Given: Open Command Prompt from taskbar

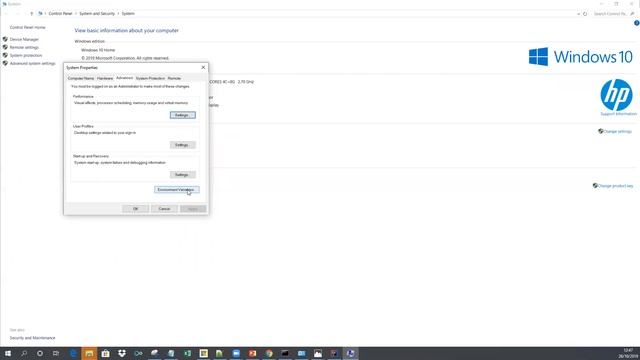Looking at the screenshot, I should tap(285, 353).
